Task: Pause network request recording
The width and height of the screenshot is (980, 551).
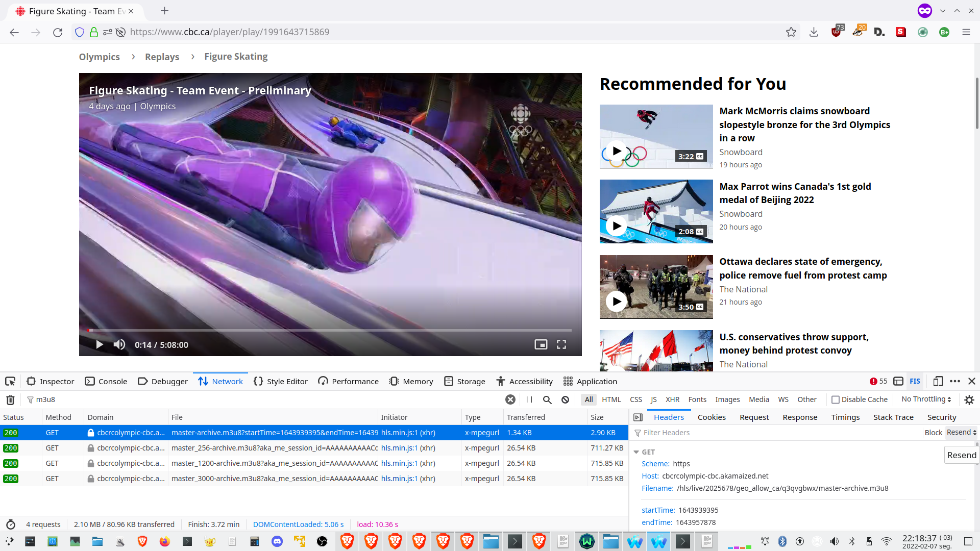Action: coord(529,400)
